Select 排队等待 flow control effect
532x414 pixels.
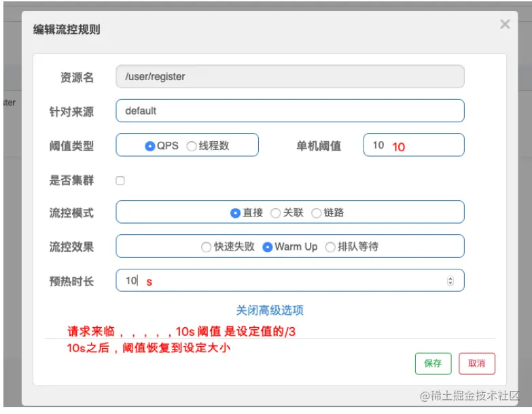[330, 247]
